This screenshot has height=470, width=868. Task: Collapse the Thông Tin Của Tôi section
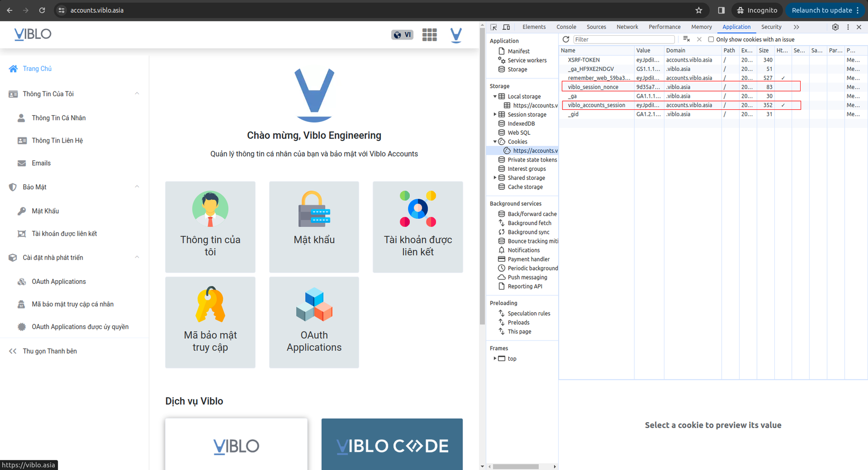tap(137, 94)
